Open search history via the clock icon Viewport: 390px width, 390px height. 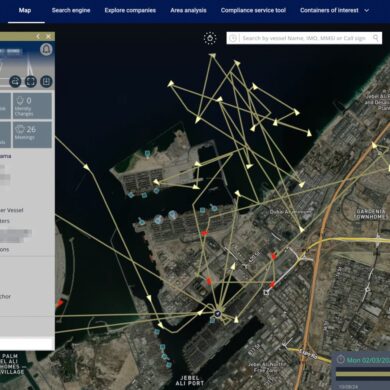tap(233, 38)
